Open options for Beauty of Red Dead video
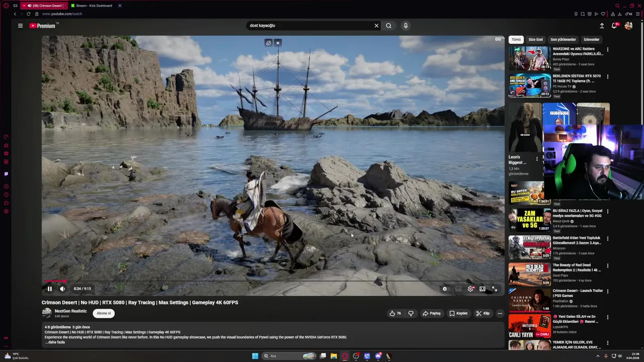Viewport: 644px width, 362px height. click(608, 266)
